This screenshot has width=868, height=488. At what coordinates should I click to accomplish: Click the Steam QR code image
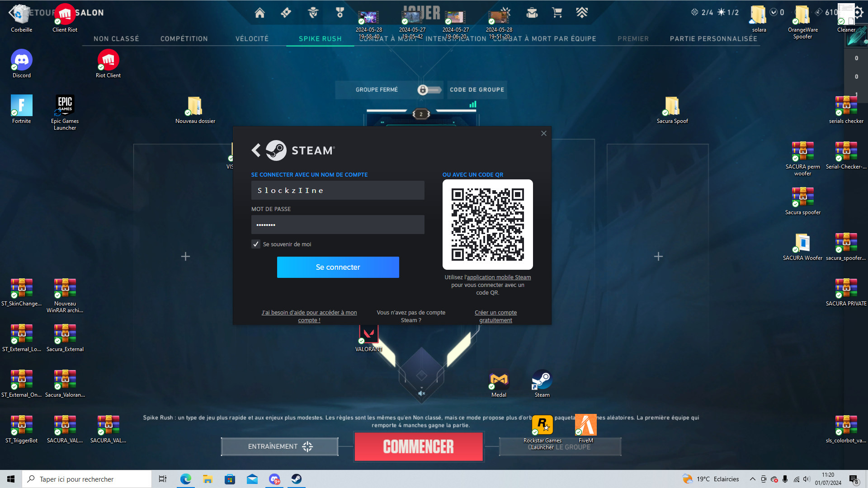coord(488,225)
